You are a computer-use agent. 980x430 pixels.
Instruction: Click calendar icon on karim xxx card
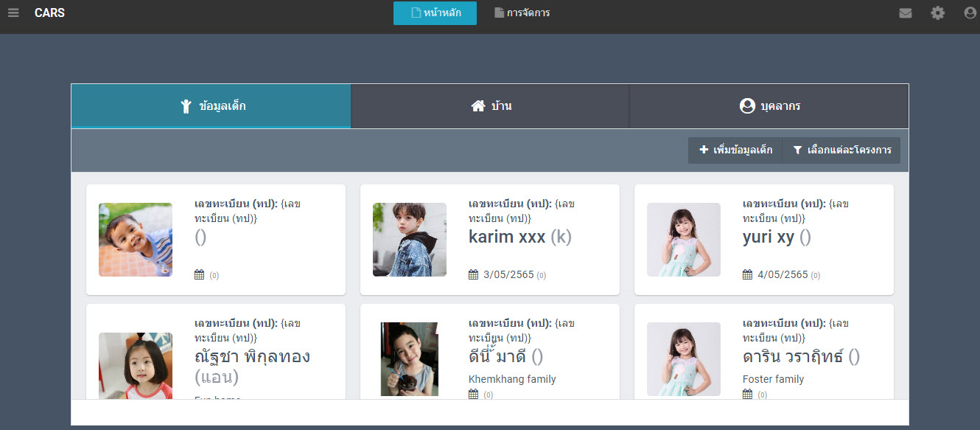tap(473, 275)
